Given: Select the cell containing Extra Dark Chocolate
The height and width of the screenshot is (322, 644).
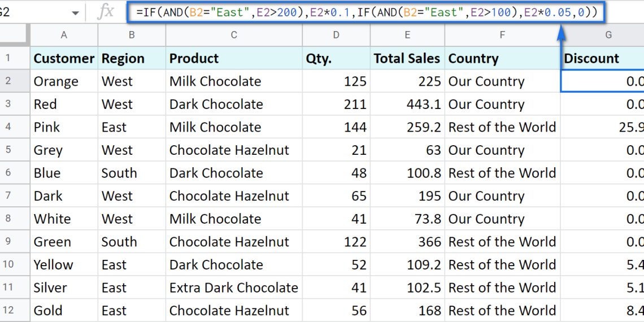Looking at the screenshot, I should (234, 288).
